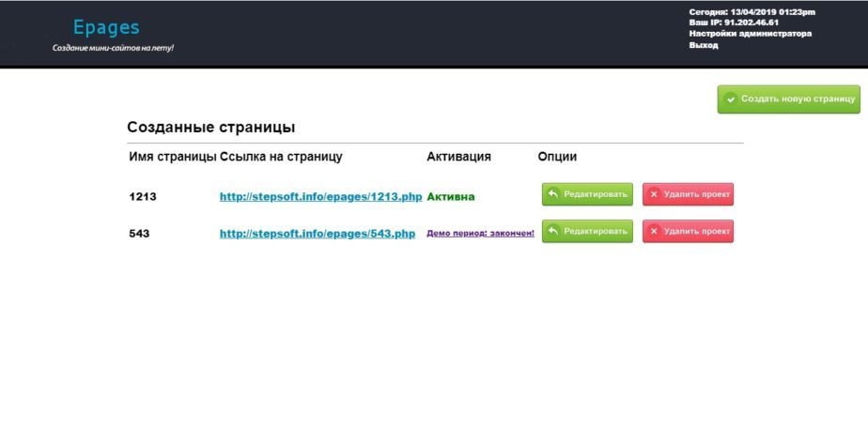
Task: Click the arrow icon on 543's Редактировать button
Action: pos(553,231)
